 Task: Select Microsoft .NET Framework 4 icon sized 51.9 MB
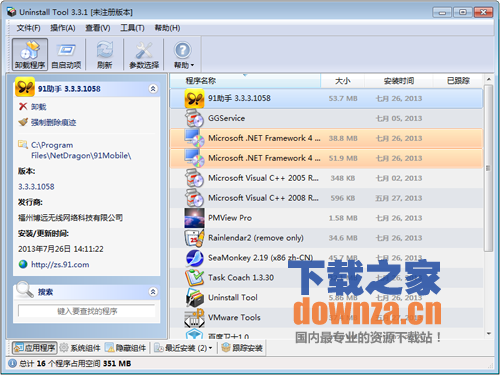click(194, 158)
